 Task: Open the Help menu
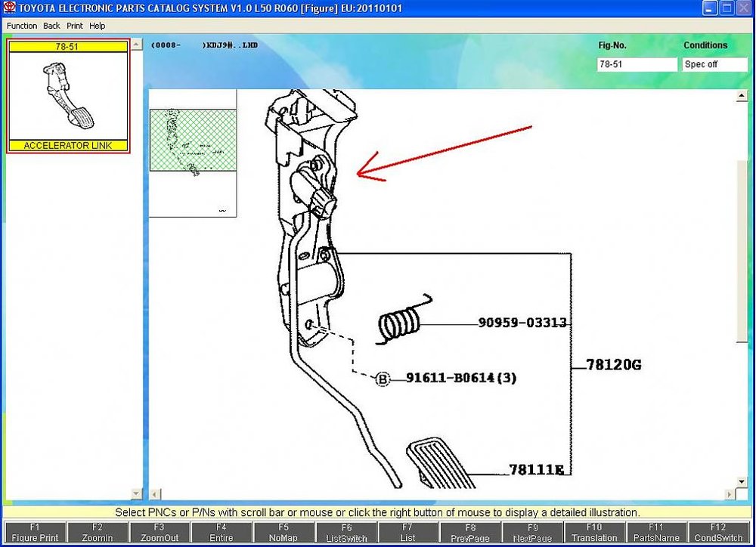tap(97, 26)
